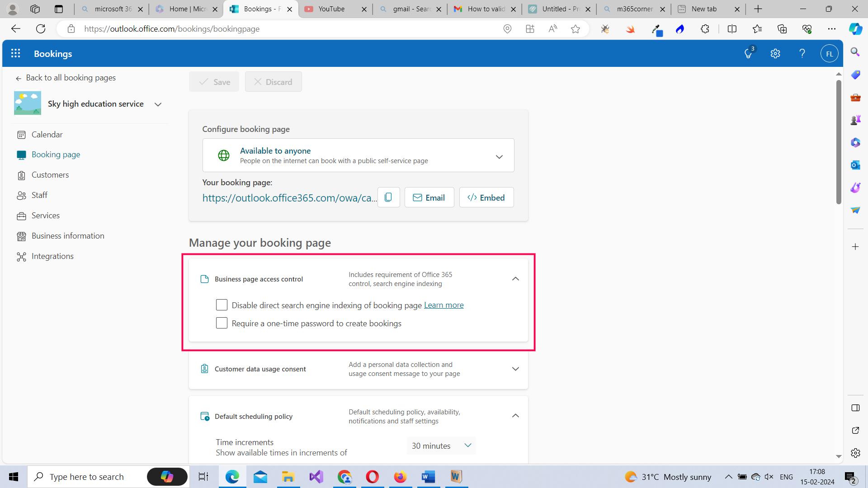Change time increments from 30 minutes
Screen dimensions: 868x488
(x=441, y=446)
